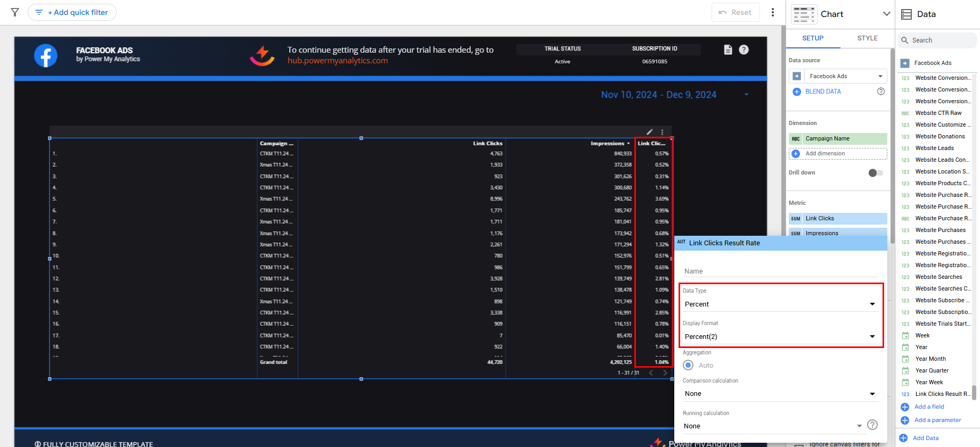Open the document icon in report header

click(x=728, y=49)
